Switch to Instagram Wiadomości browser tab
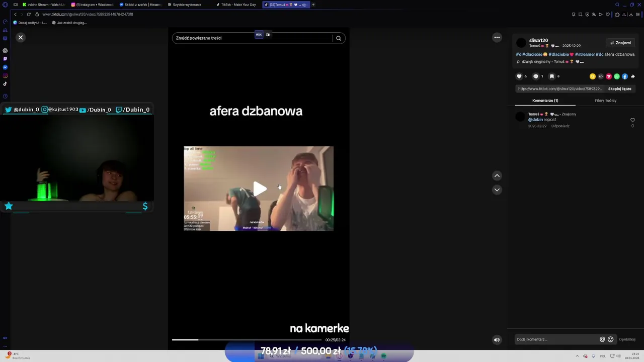 [92, 5]
